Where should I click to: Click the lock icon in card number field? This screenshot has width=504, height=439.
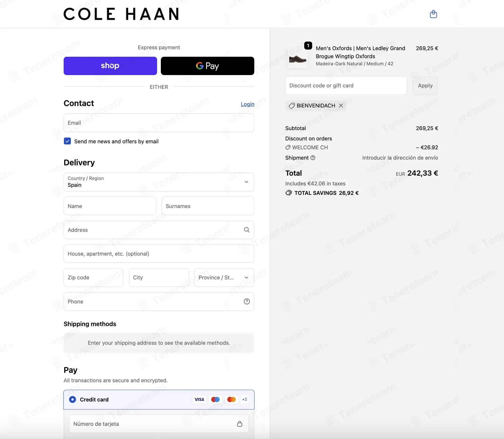tap(240, 424)
